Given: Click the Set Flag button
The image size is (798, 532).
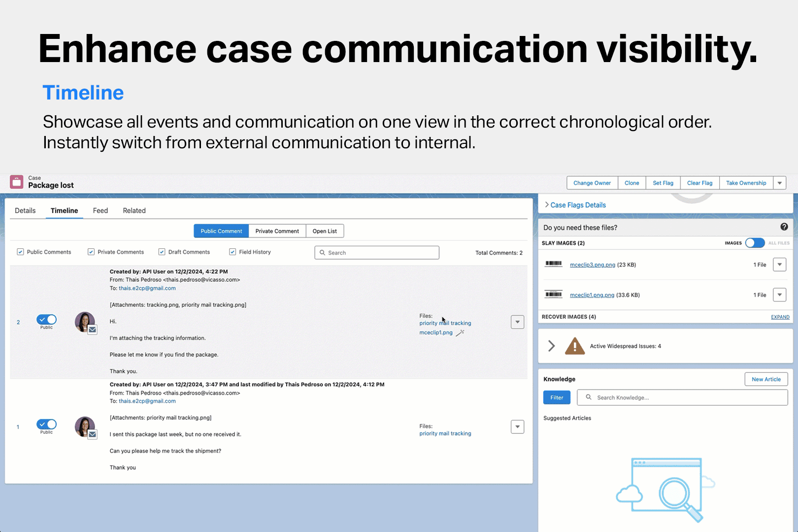Looking at the screenshot, I should pos(663,183).
